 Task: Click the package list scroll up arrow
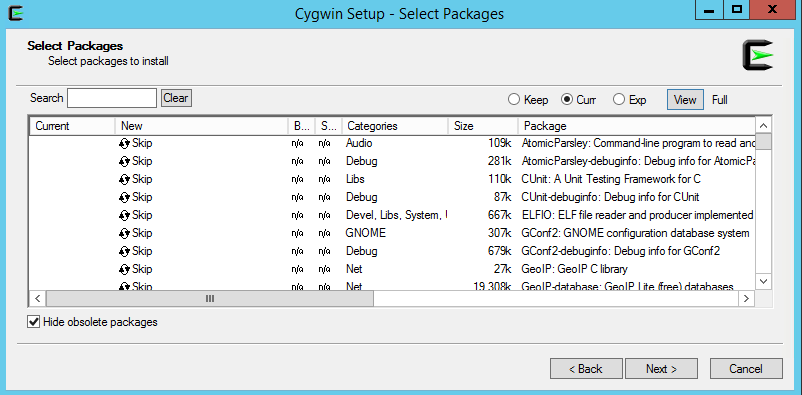[763, 126]
